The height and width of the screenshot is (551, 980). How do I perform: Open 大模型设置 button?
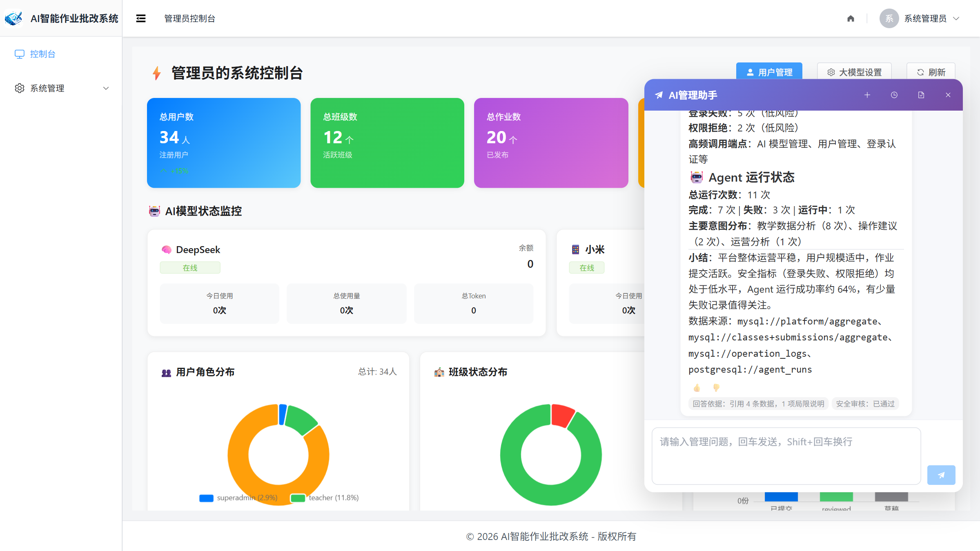854,72
